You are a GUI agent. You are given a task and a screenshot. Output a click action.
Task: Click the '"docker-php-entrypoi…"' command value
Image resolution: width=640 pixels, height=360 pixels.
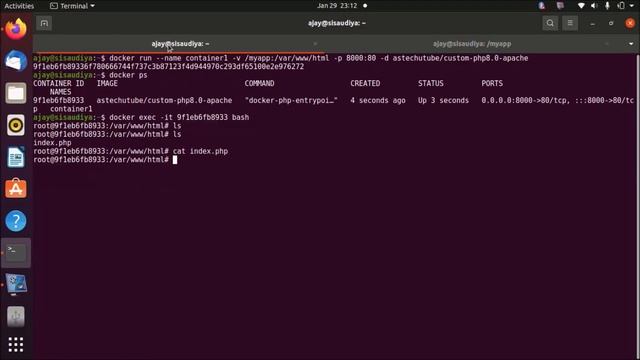coord(291,100)
